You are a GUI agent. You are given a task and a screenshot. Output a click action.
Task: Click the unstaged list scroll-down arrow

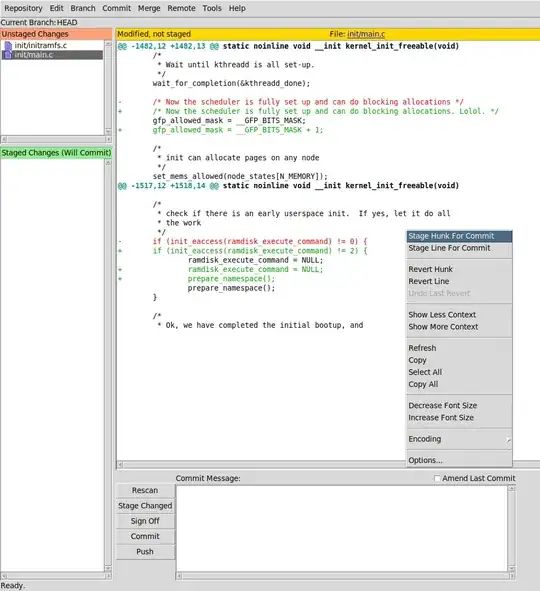(x=108, y=132)
